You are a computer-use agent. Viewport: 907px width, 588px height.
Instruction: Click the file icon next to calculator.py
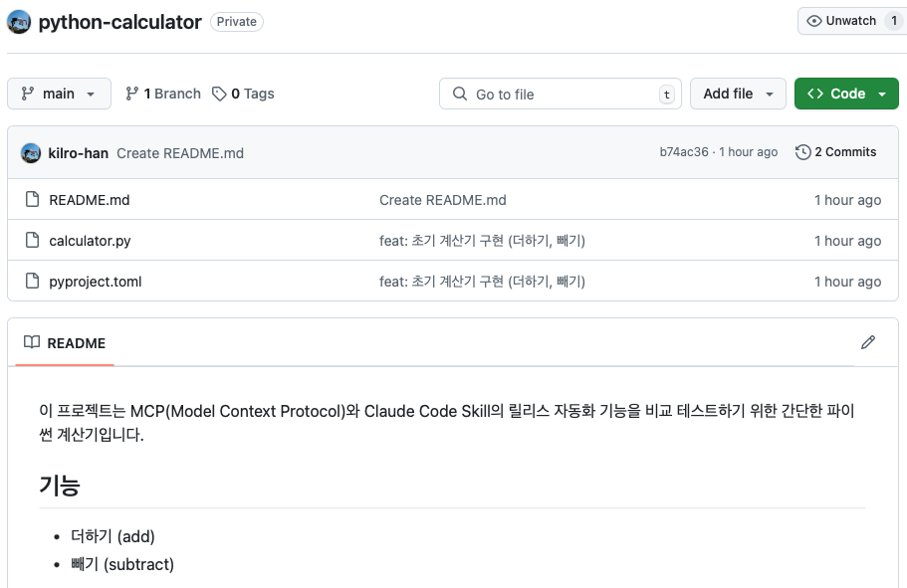(x=33, y=240)
